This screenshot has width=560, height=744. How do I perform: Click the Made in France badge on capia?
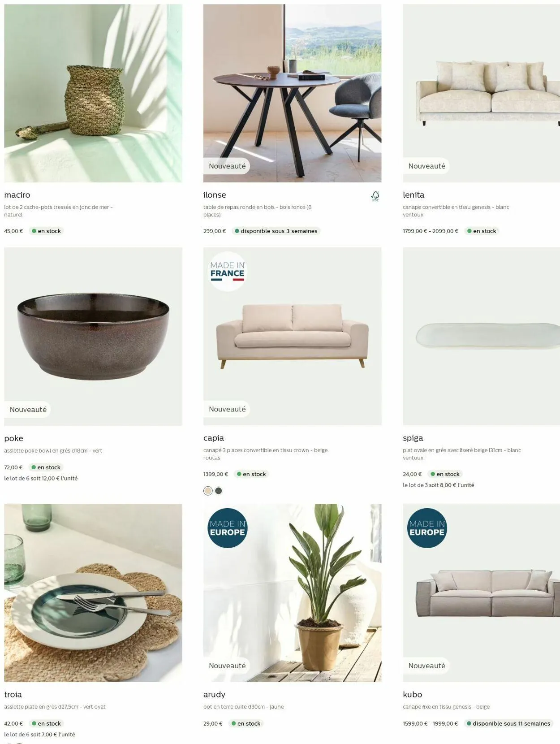pyautogui.click(x=228, y=272)
